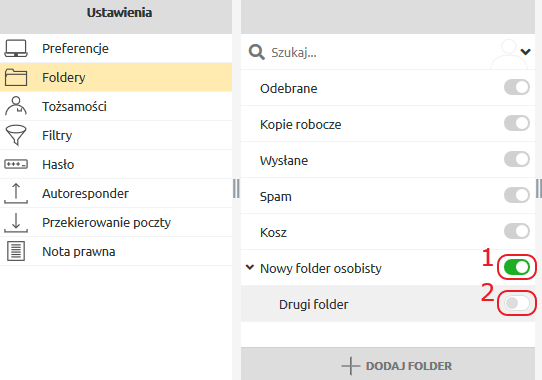Click the magnifying glass search icon

(256, 52)
